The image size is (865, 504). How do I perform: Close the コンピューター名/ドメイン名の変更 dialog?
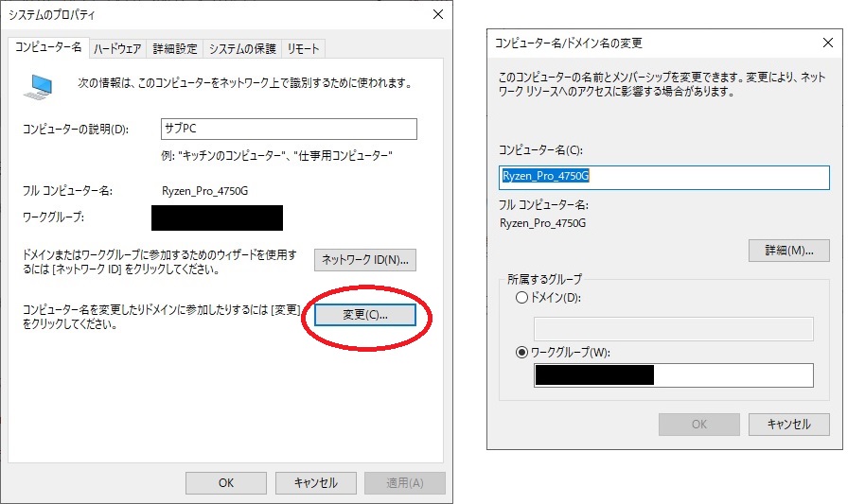(828, 43)
